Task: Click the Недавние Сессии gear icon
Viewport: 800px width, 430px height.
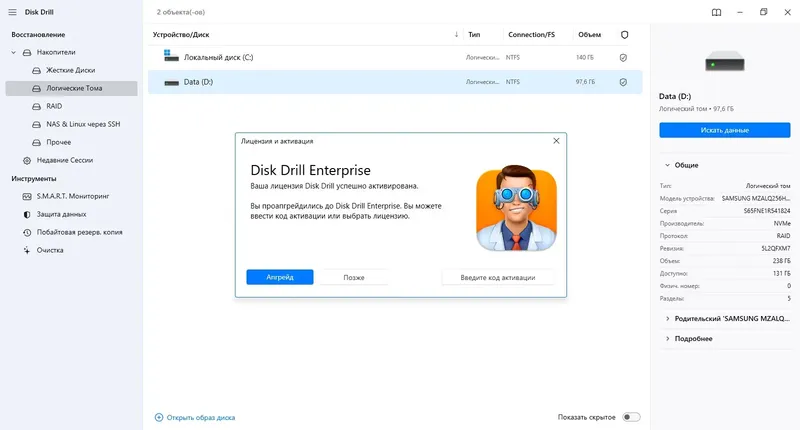Action: click(27, 160)
